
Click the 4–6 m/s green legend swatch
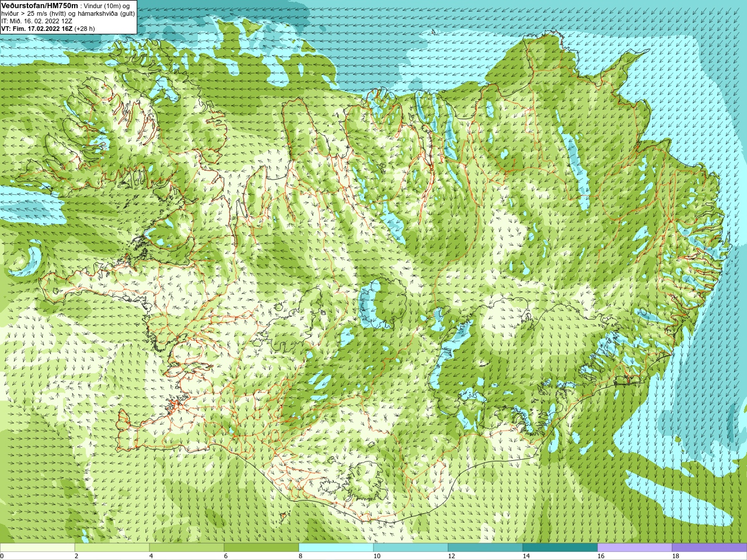pyautogui.click(x=187, y=548)
